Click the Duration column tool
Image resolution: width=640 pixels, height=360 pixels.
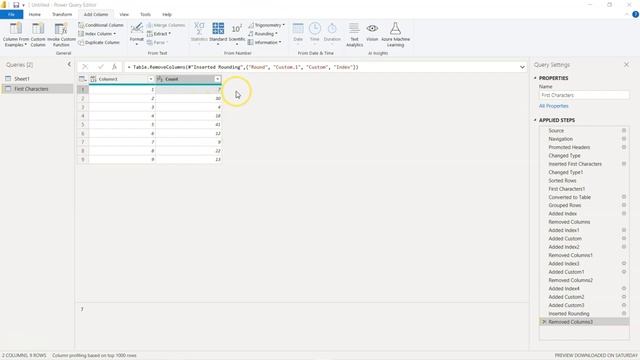(332, 33)
